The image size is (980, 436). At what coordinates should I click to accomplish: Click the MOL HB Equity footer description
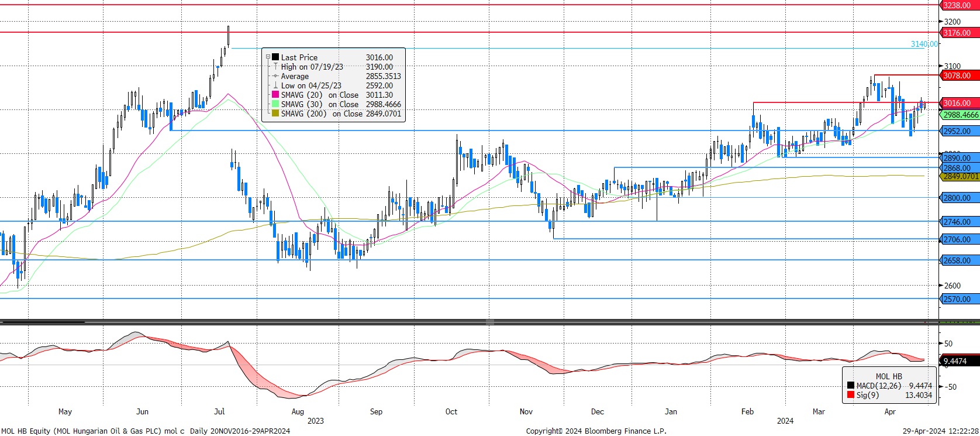pyautogui.click(x=146, y=431)
